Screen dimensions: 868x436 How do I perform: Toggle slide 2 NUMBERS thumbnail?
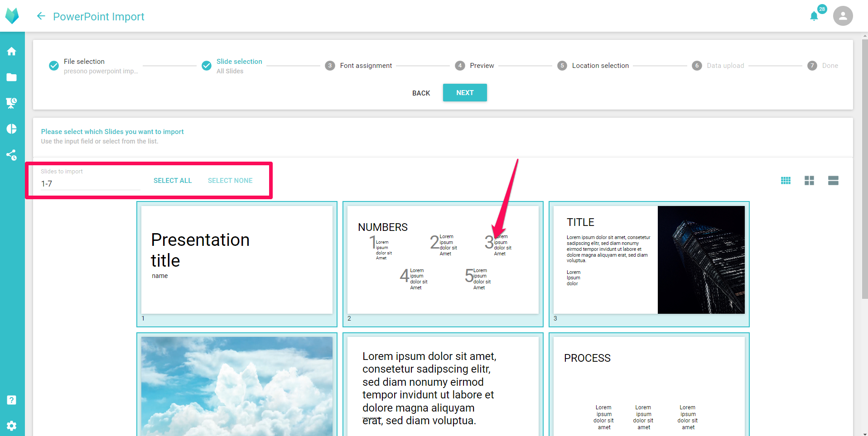coord(443,264)
